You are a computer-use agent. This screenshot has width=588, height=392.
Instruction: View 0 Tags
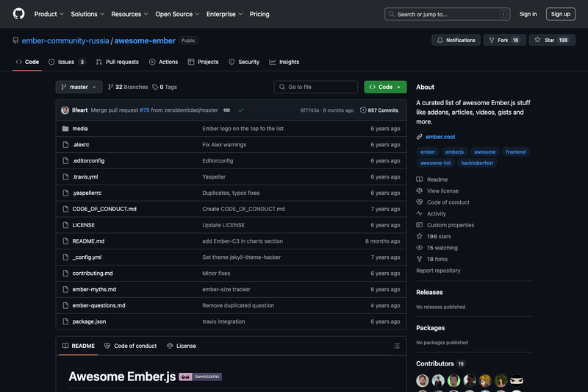(165, 87)
